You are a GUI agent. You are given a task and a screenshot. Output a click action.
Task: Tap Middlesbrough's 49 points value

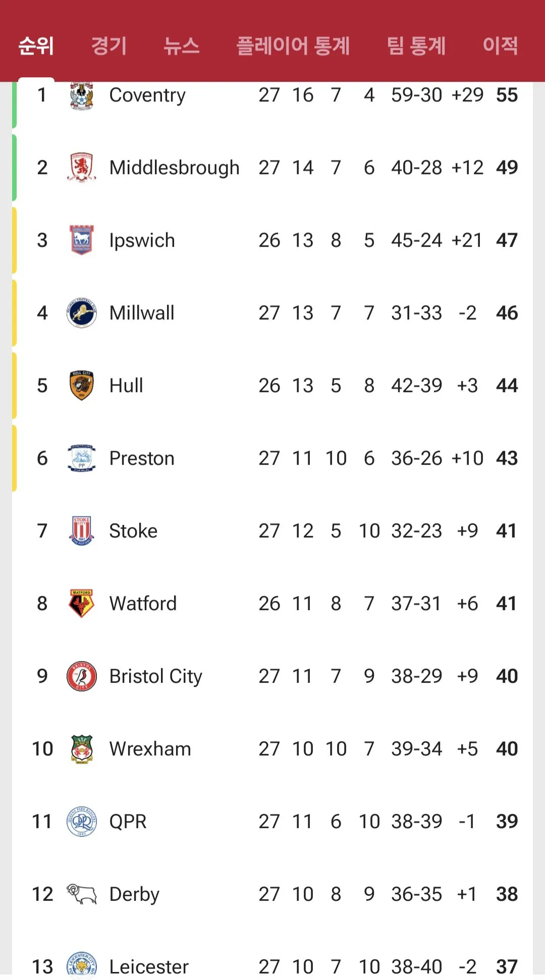click(x=507, y=168)
